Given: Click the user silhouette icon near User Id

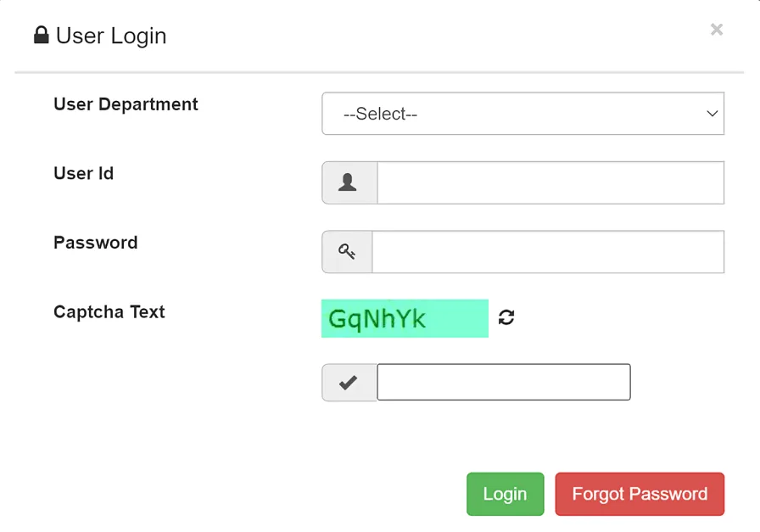Looking at the screenshot, I should click(348, 182).
